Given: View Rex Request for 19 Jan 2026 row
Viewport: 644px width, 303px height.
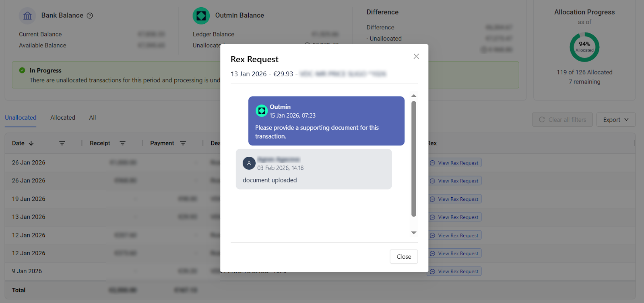Looking at the screenshot, I should pyautogui.click(x=454, y=199).
